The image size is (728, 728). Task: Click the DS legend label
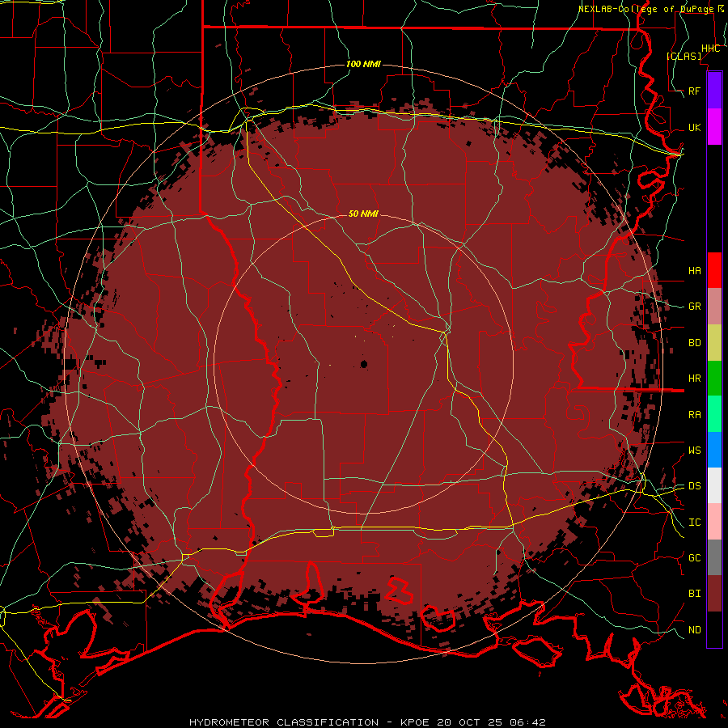tap(695, 486)
